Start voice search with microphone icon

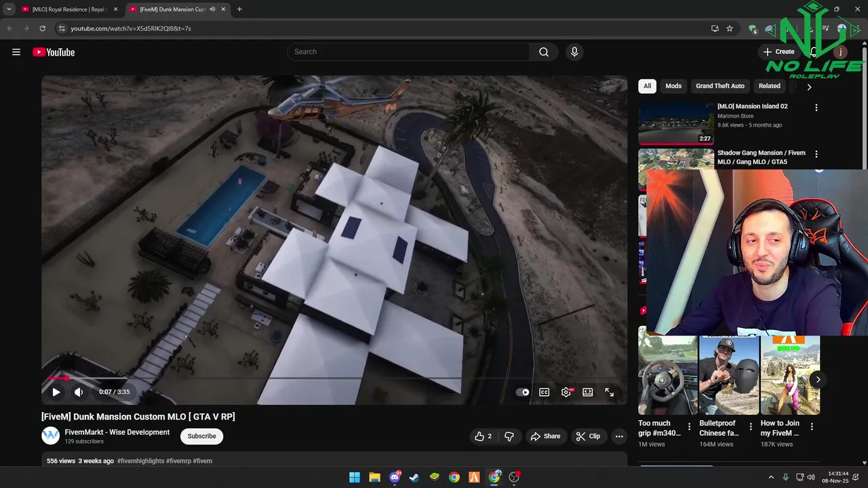coord(574,52)
